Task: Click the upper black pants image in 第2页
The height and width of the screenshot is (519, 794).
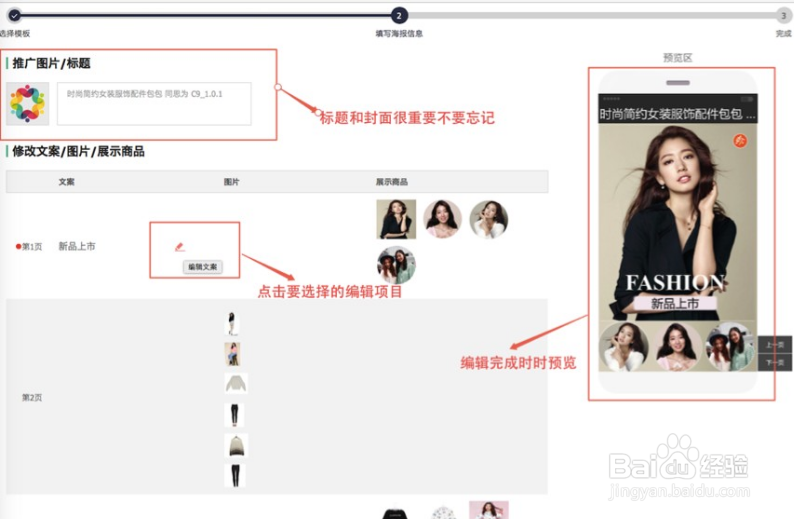Action: pos(234,415)
